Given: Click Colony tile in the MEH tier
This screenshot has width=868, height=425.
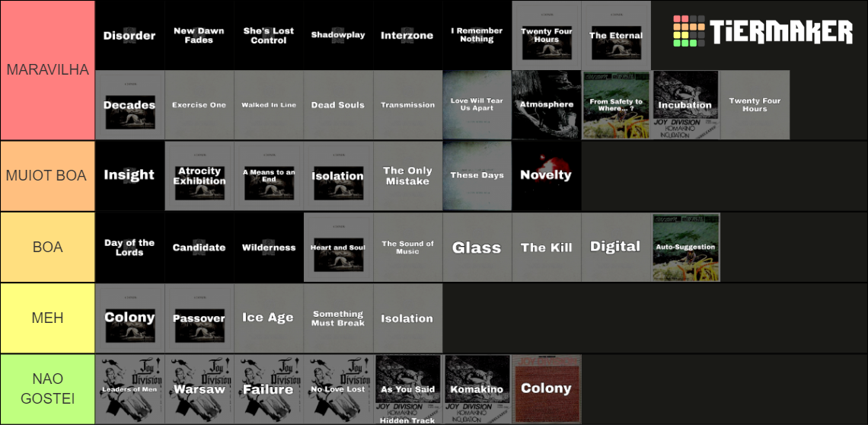Looking at the screenshot, I should 129,318.
